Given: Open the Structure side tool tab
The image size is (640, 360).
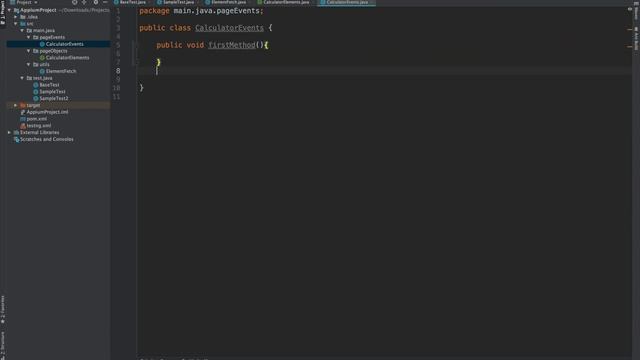Looking at the screenshot, I should point(3,345).
